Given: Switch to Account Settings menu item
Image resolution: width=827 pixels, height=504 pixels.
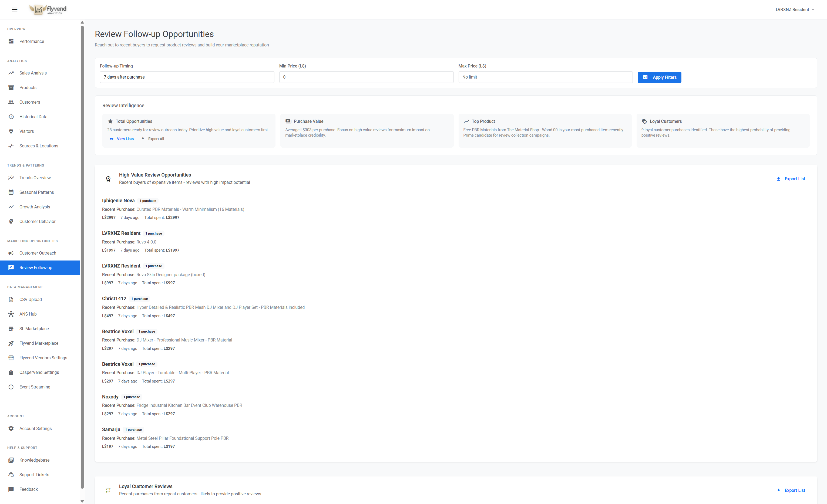Looking at the screenshot, I should point(35,428).
